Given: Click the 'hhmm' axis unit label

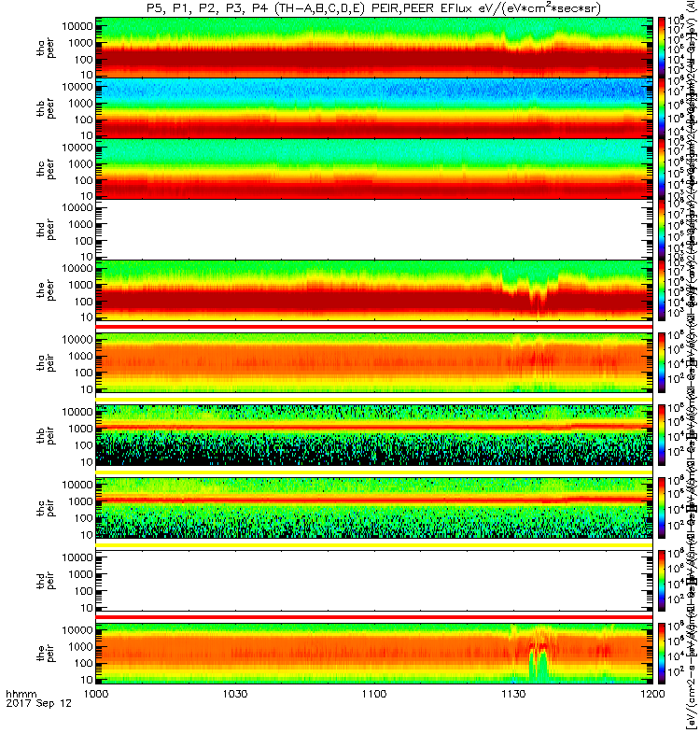Looking at the screenshot, I should pyautogui.click(x=21, y=695).
